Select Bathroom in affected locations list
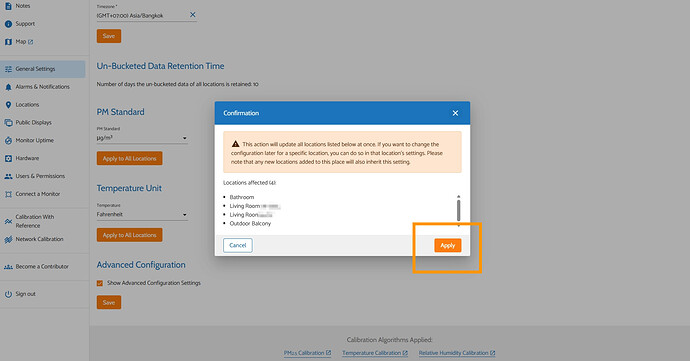Screen dimensions: 690x361 (x=242, y=197)
